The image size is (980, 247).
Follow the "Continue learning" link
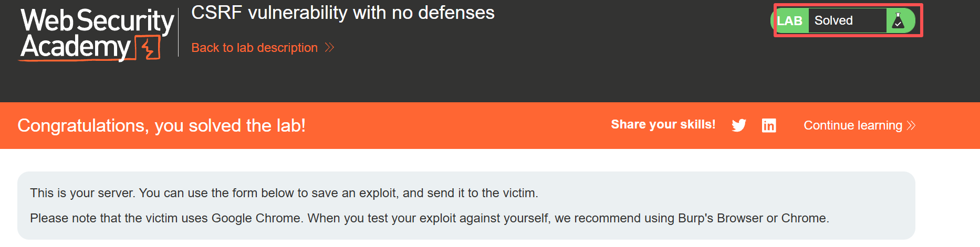852,125
